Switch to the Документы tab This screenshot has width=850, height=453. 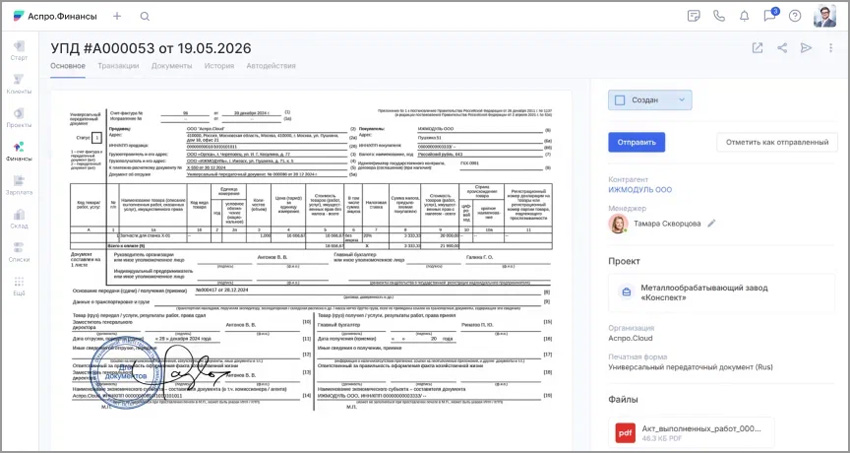click(172, 66)
